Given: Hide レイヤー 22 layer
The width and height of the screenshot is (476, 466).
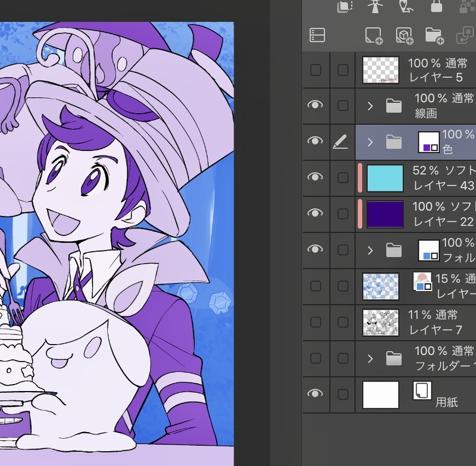Looking at the screenshot, I should 315,213.
